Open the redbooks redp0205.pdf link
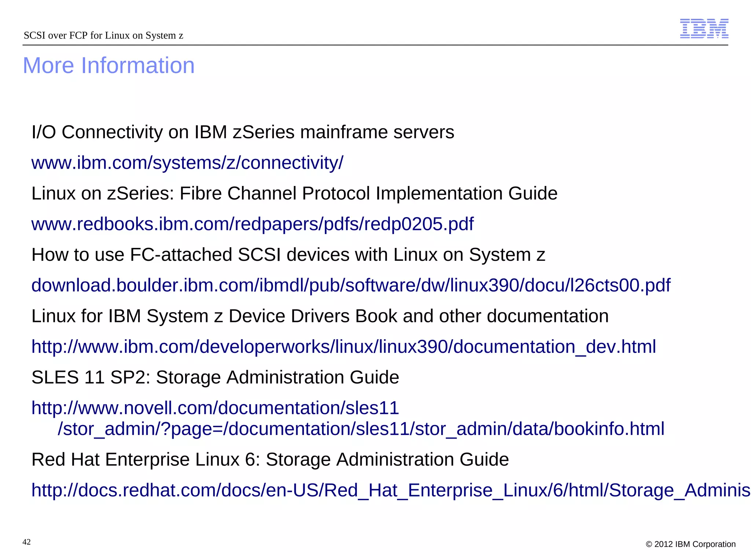The image size is (751, 560). tap(253, 224)
